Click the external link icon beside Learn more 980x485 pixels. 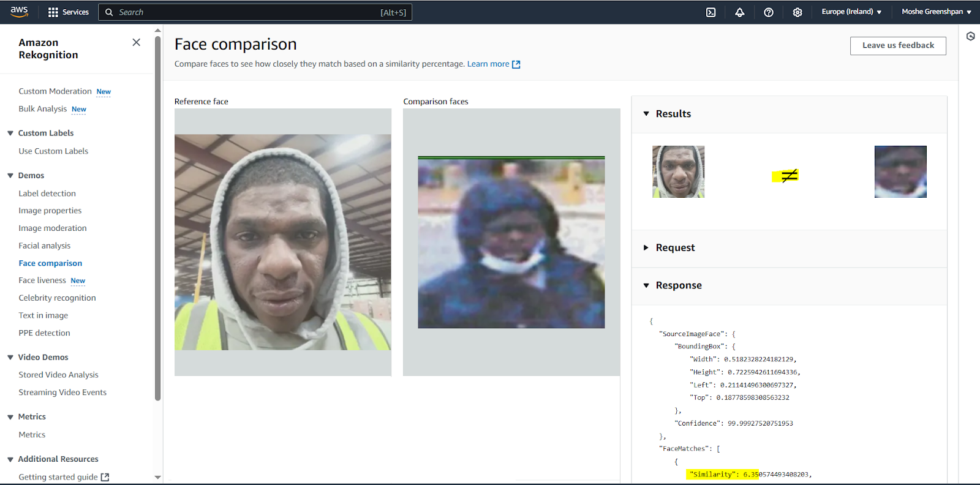coord(516,64)
